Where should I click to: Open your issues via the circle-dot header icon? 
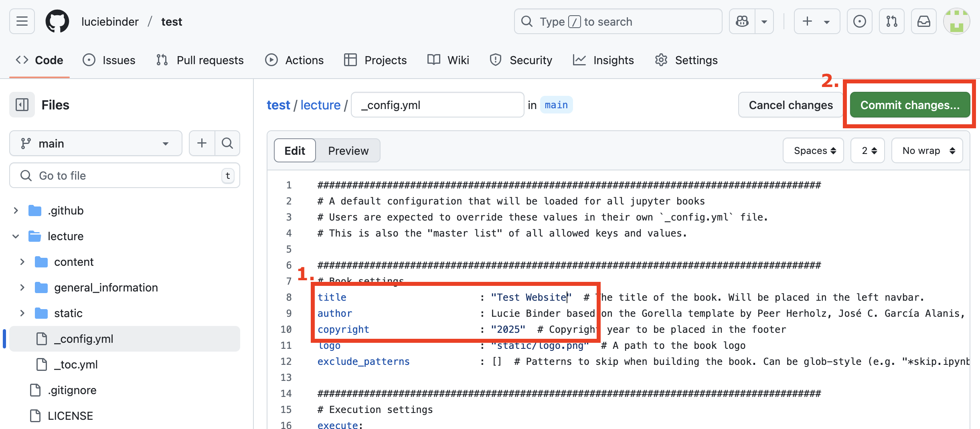point(859,21)
